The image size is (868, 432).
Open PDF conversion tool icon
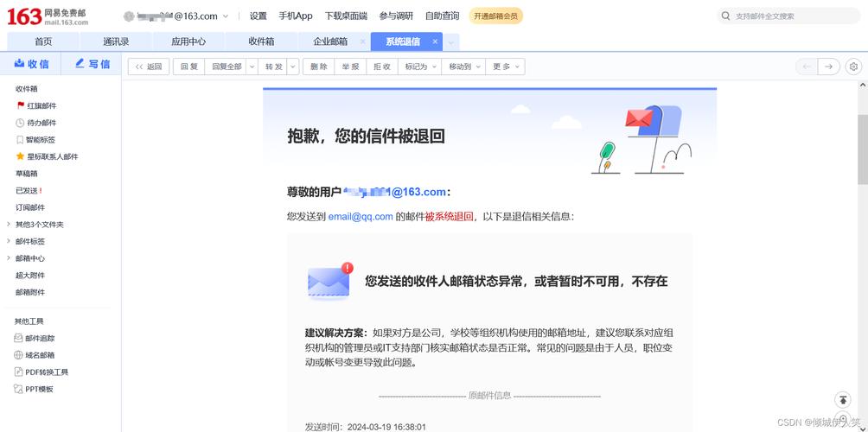click(18, 372)
